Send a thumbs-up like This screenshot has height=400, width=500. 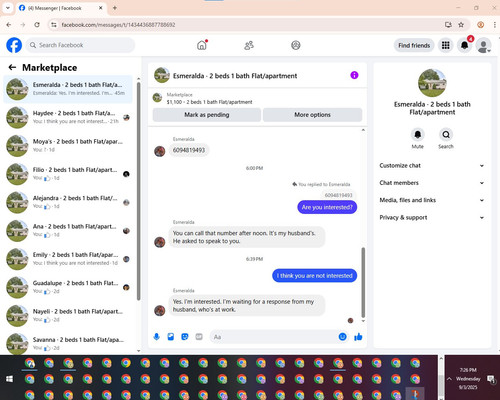point(358,337)
